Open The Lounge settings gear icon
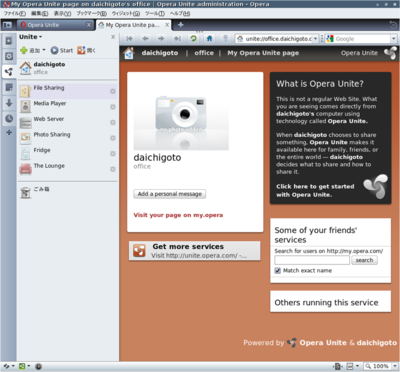400x372 pixels. 113,169
